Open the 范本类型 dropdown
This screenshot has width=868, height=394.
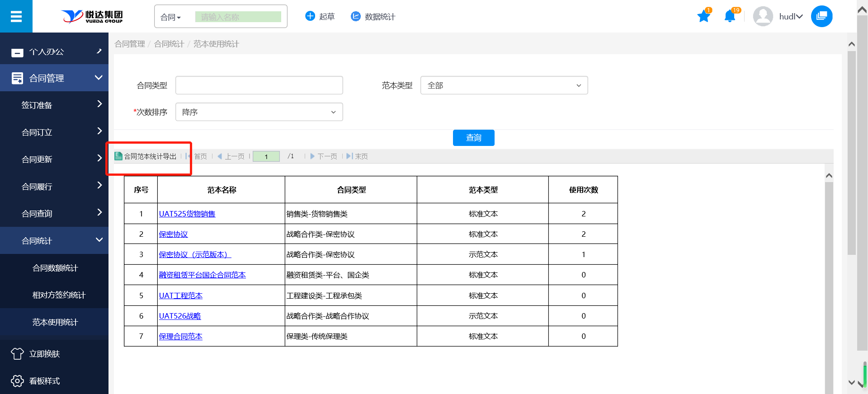[504, 85]
